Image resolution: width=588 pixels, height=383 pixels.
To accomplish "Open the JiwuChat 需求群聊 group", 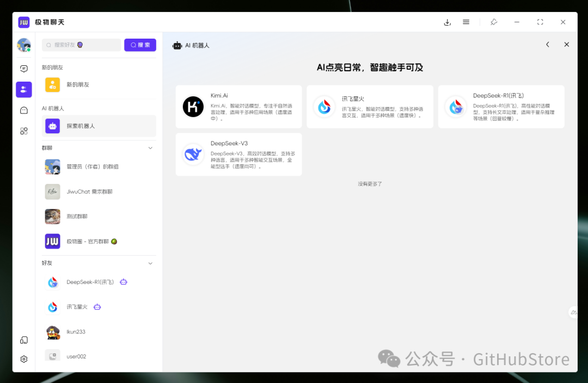I will (x=99, y=191).
